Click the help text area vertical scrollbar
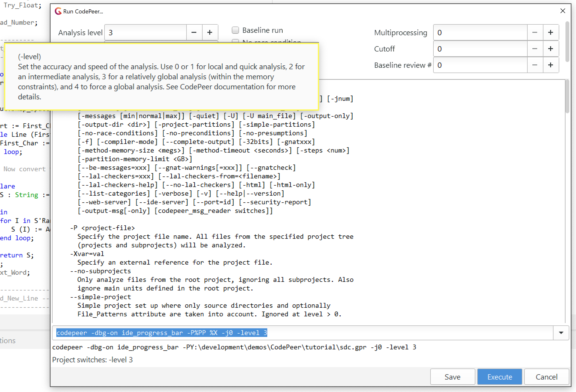 pyautogui.click(x=567, y=97)
